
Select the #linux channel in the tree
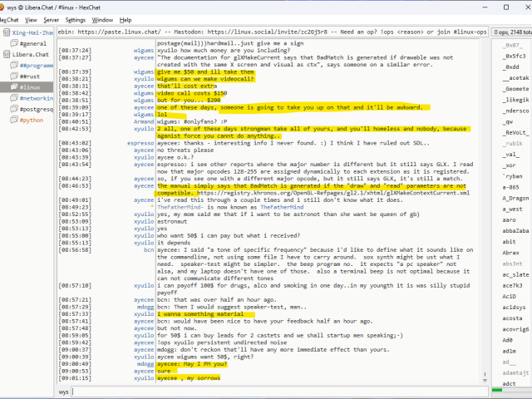pos(30,87)
